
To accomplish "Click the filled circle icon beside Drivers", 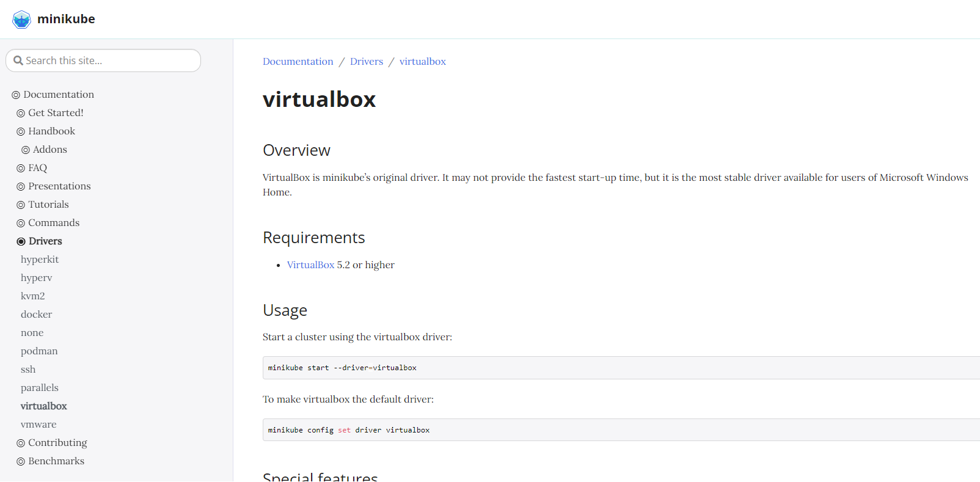I will point(21,242).
